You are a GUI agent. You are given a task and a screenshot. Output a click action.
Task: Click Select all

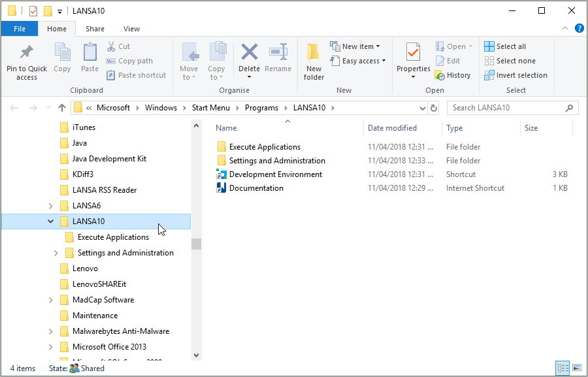(505, 46)
